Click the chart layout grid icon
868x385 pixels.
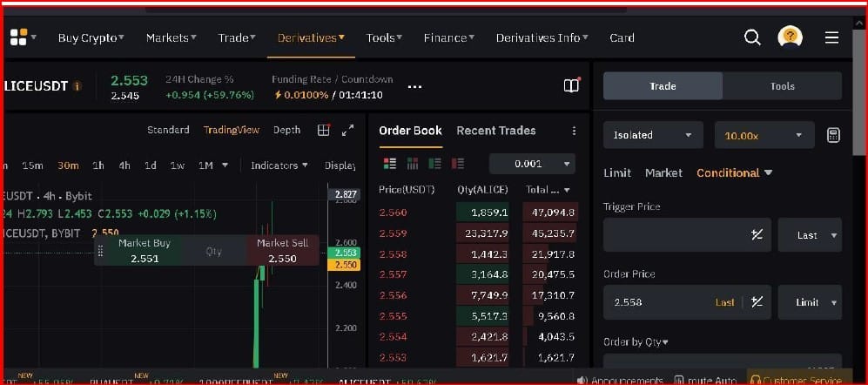pyautogui.click(x=324, y=131)
